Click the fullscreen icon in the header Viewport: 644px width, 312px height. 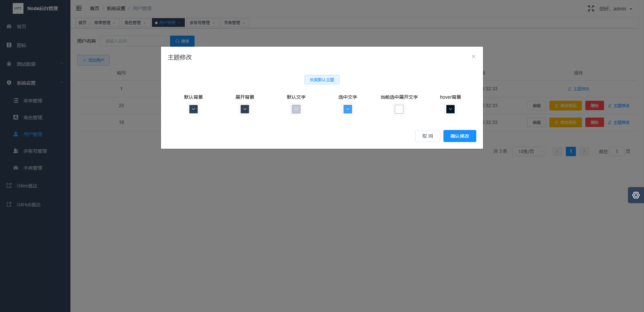point(591,8)
